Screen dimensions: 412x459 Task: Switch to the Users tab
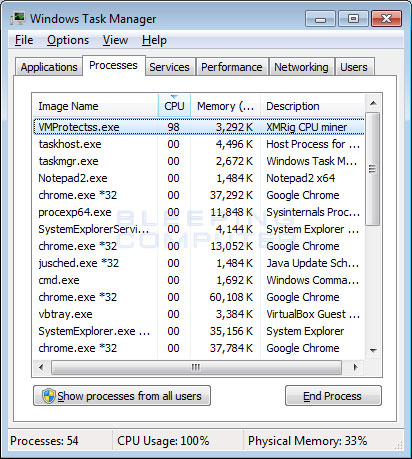[354, 67]
